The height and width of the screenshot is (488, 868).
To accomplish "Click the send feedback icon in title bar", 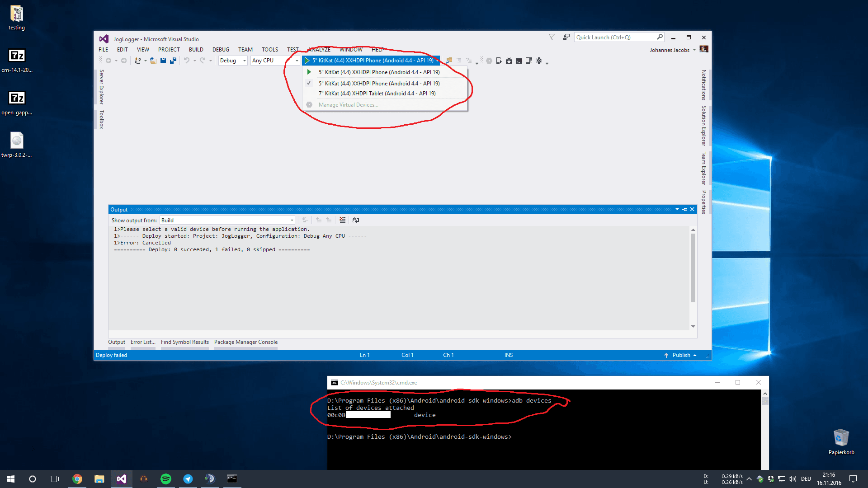I will 566,37.
